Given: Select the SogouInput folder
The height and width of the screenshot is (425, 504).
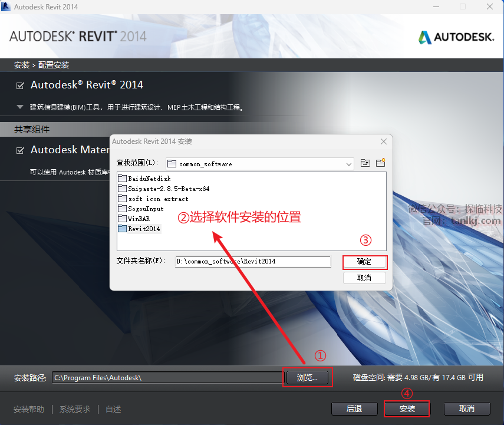Looking at the screenshot, I should [141, 209].
